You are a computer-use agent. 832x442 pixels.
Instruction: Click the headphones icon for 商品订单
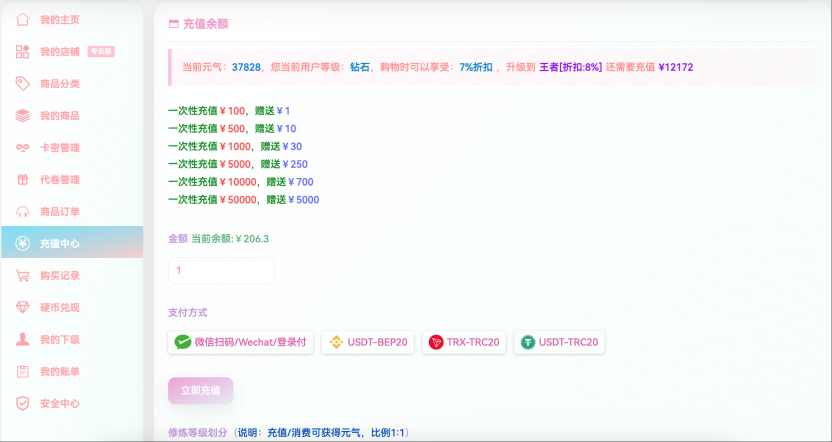(x=22, y=211)
